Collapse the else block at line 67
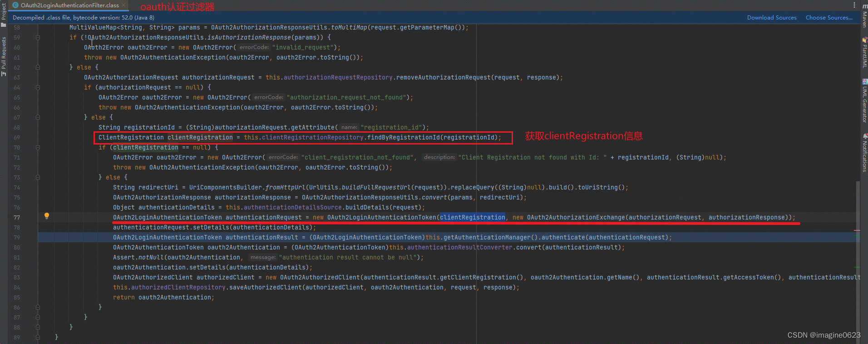Viewport: 868px width, 344px height. point(38,117)
